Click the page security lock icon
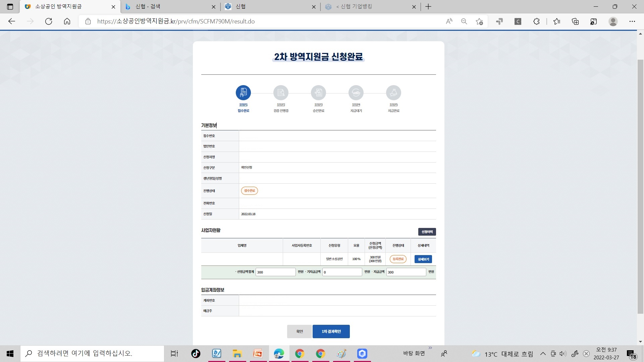 pos(88,21)
